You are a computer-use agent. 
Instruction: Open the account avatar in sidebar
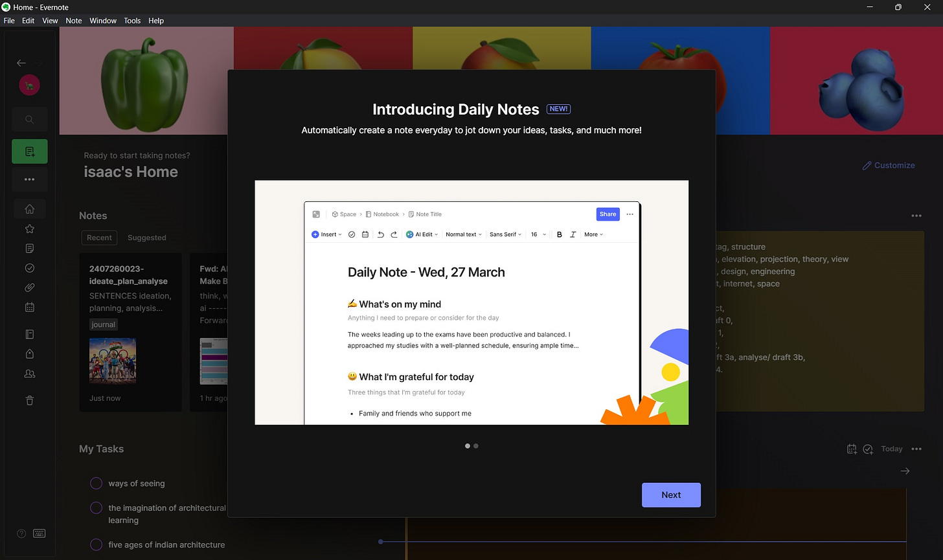point(29,85)
